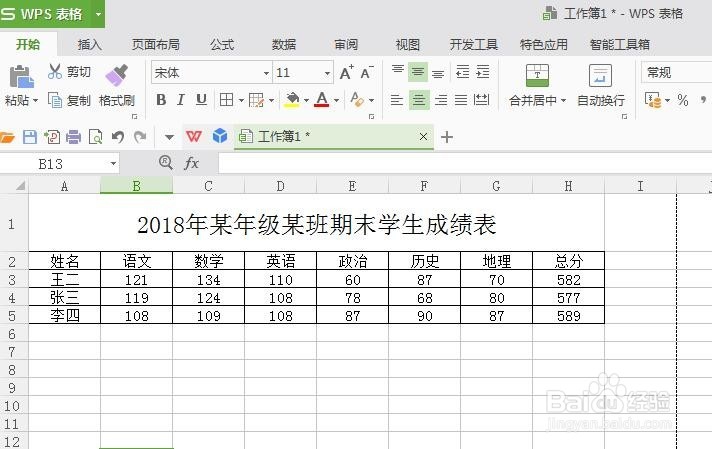Toggle underline formatting (U)
The image size is (712, 449).
[201, 99]
